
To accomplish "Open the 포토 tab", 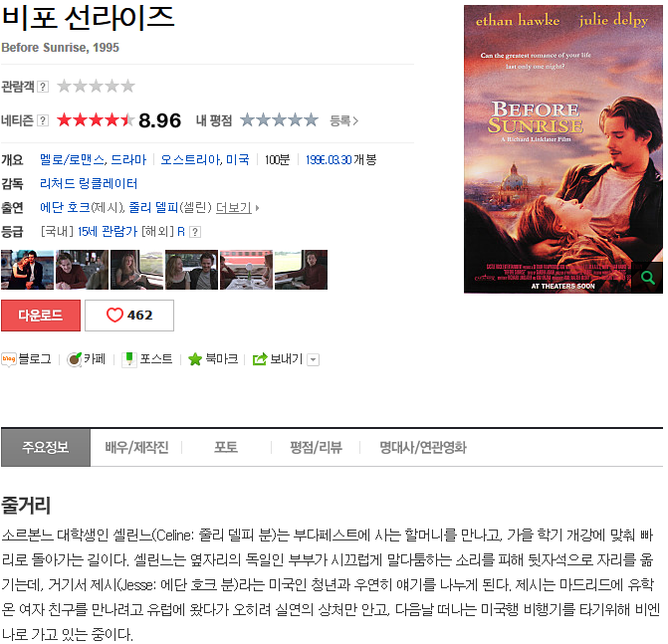I will (x=226, y=447).
